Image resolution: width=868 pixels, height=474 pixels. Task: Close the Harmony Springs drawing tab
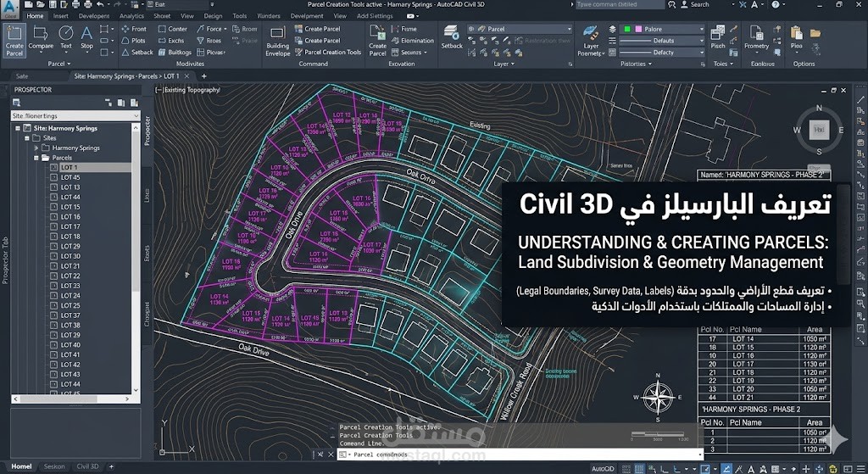click(x=187, y=76)
